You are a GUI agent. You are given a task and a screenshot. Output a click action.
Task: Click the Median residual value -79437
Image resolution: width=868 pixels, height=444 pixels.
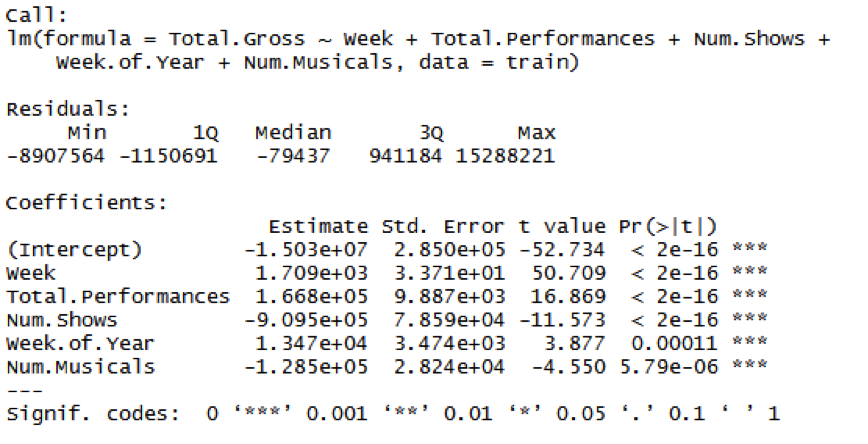point(293,156)
